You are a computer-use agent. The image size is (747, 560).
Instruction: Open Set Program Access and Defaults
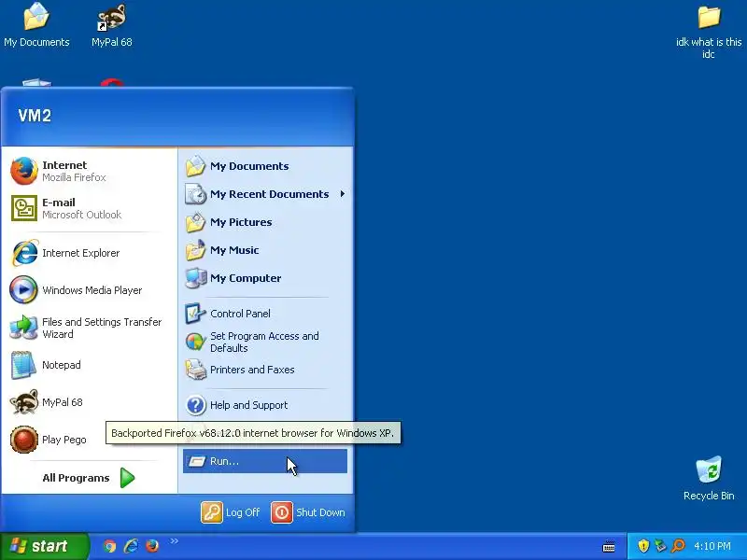pyautogui.click(x=265, y=342)
